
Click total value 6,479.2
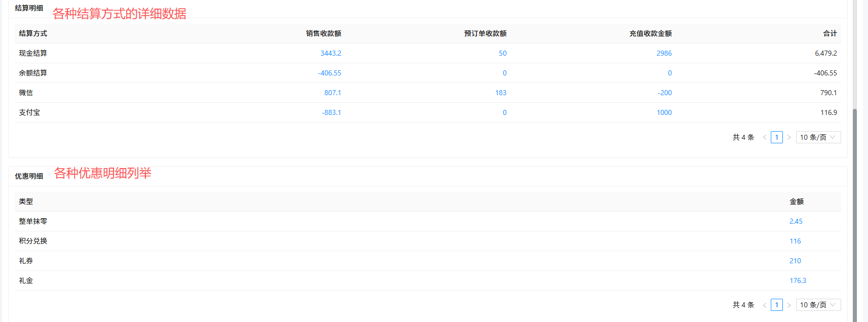click(826, 53)
